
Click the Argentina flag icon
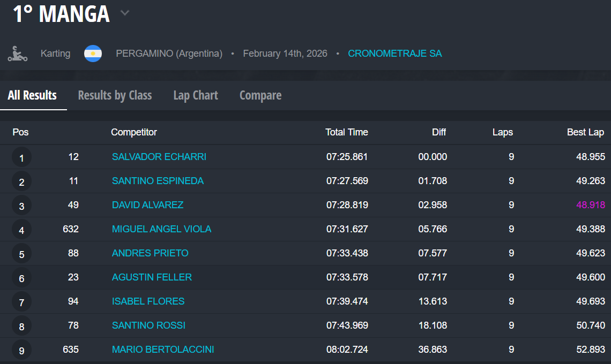pos(93,54)
